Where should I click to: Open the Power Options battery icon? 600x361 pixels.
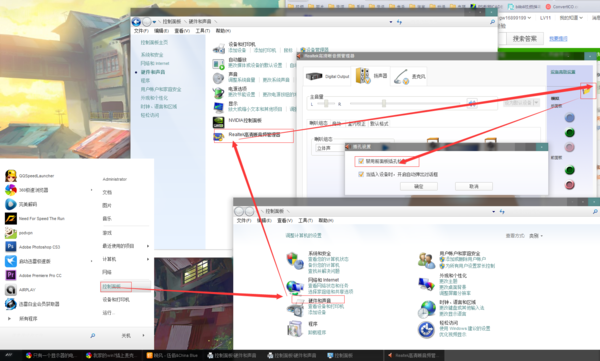pyautogui.click(x=218, y=93)
